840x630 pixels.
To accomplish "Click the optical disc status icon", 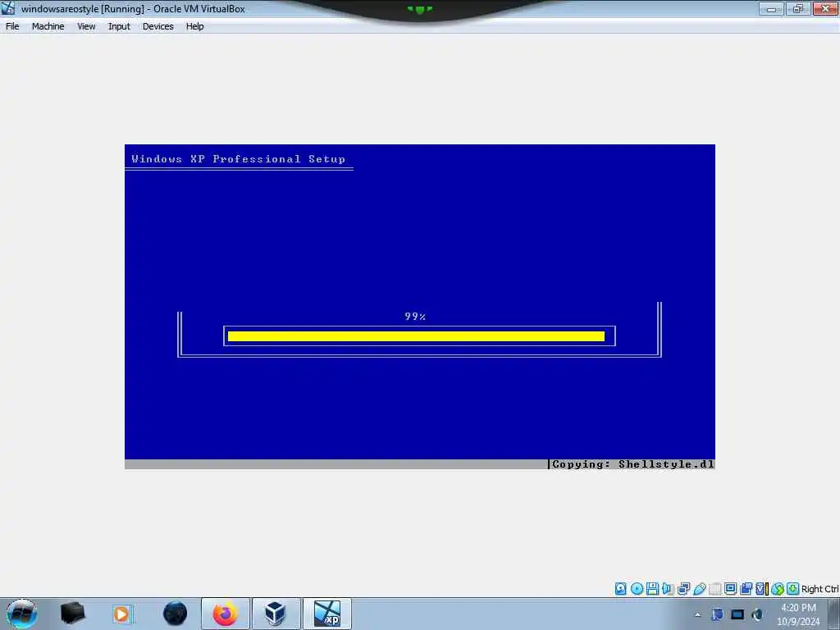I will 637,589.
